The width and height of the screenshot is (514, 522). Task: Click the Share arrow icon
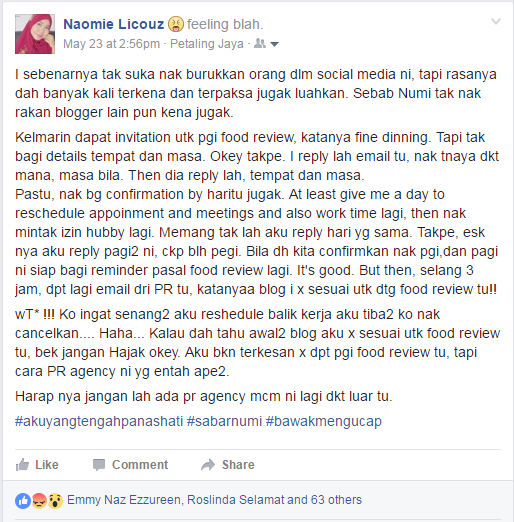[208, 465]
